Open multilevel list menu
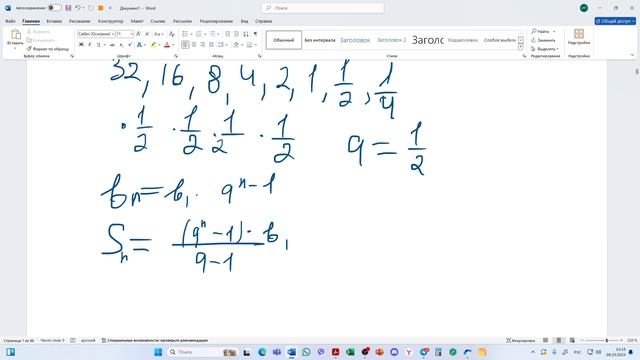640x360 pixels. (x=213, y=34)
